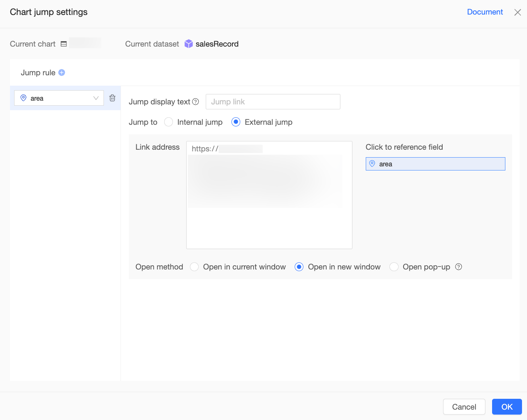Click the salesRecord dataset name
527x420 pixels.
tap(217, 44)
